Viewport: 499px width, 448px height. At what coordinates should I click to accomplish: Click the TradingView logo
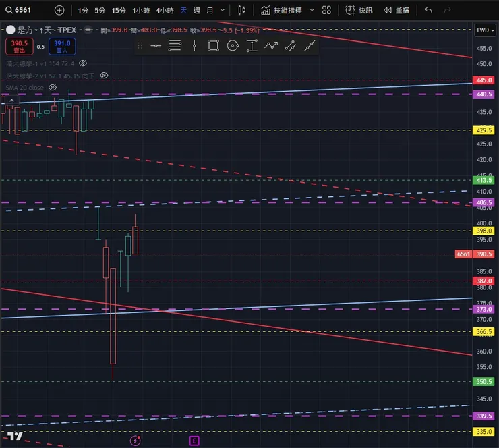[x=15, y=437]
